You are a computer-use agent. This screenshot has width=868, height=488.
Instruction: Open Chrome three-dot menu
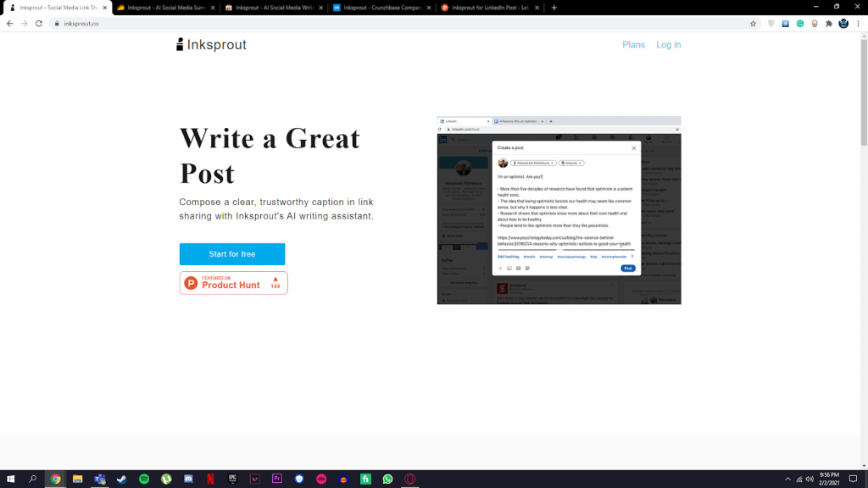pyautogui.click(x=858, y=24)
